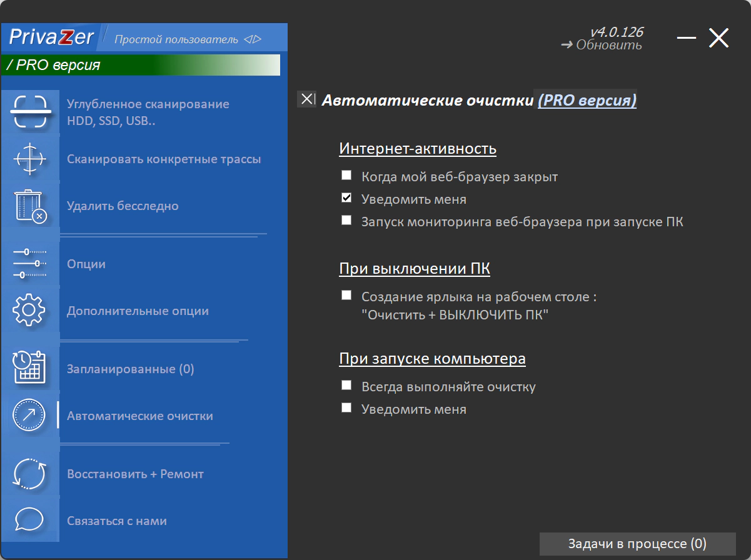Select the automatic cleanups clock icon
Image resolution: width=751 pixels, height=560 pixels.
pyautogui.click(x=29, y=416)
